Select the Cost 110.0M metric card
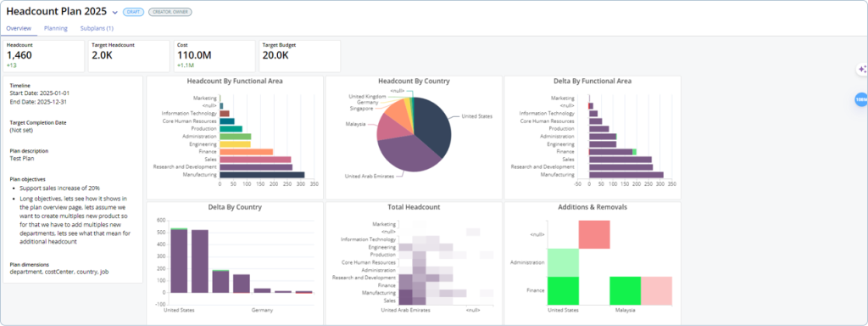868x326 pixels. 214,56
